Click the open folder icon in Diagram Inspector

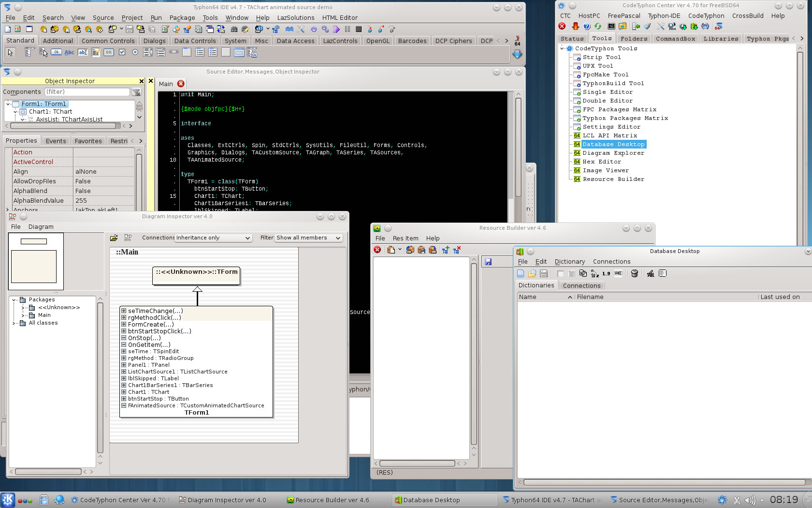(114, 238)
